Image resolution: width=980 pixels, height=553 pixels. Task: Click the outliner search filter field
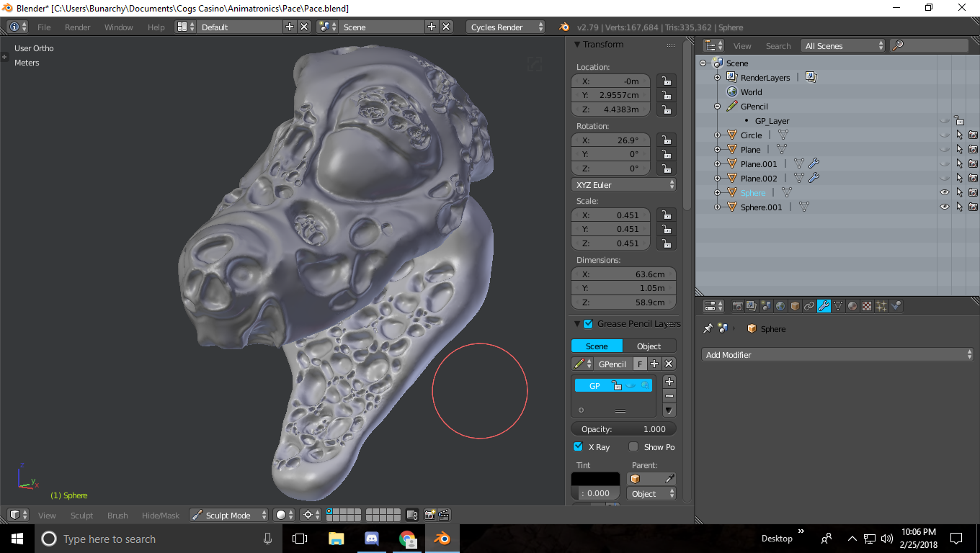(930, 45)
